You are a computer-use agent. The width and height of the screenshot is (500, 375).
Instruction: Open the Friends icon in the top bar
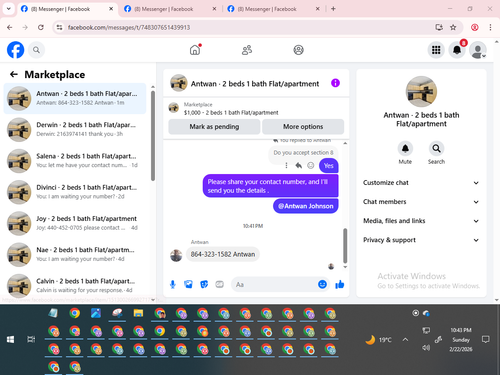(x=247, y=50)
